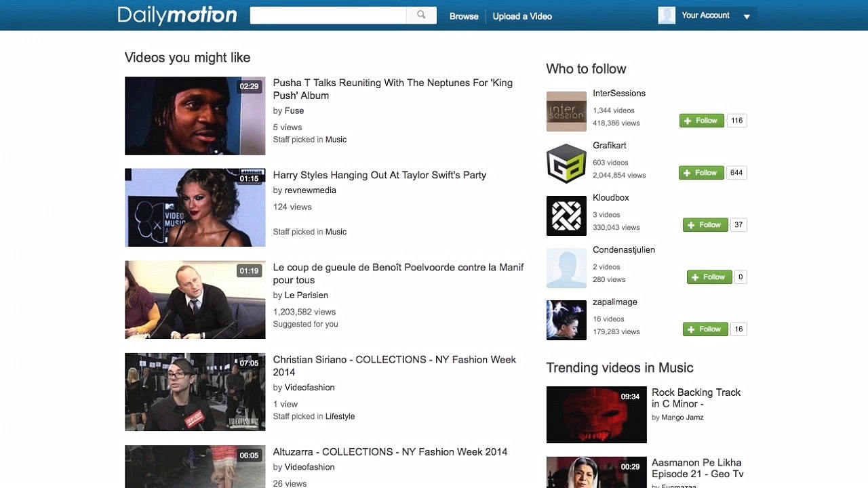Click the account avatar icon

[x=667, y=15]
